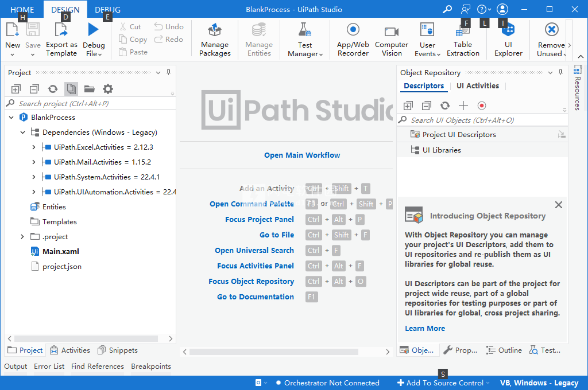This screenshot has width=588, height=390.
Task: Click the Save icon in ribbon
Action: [33, 30]
